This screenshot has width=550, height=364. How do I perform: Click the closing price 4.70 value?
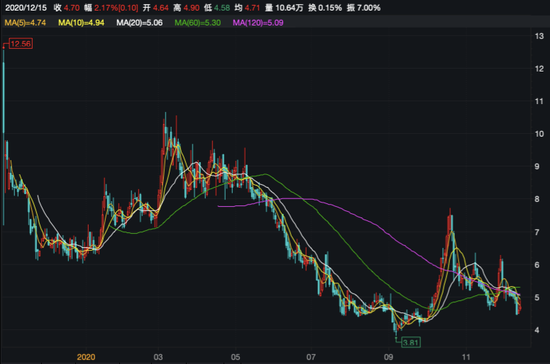tap(72, 8)
